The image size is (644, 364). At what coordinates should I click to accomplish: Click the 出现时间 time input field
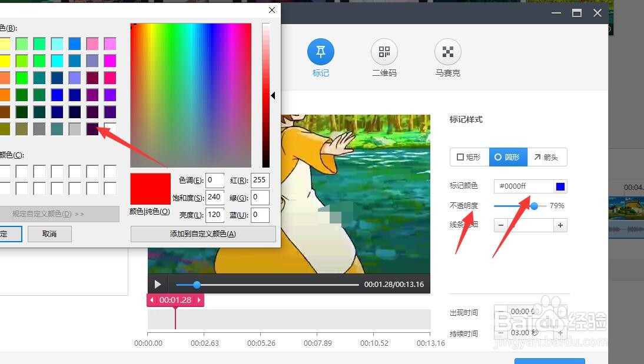tap(530, 312)
